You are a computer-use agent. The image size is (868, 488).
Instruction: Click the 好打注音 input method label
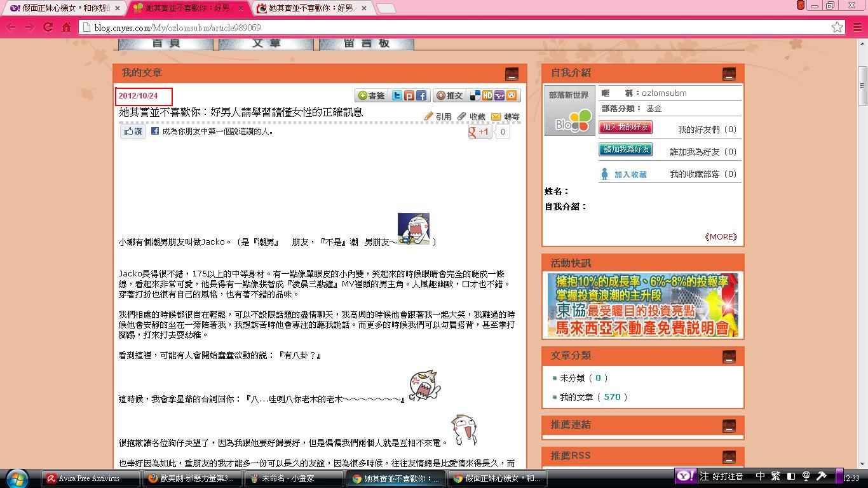coord(728,476)
